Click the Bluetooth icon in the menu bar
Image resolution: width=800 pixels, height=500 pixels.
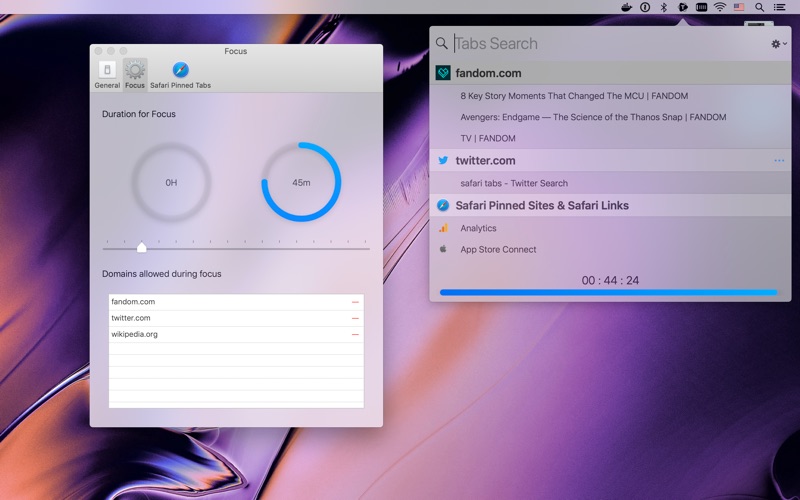pyautogui.click(x=664, y=7)
